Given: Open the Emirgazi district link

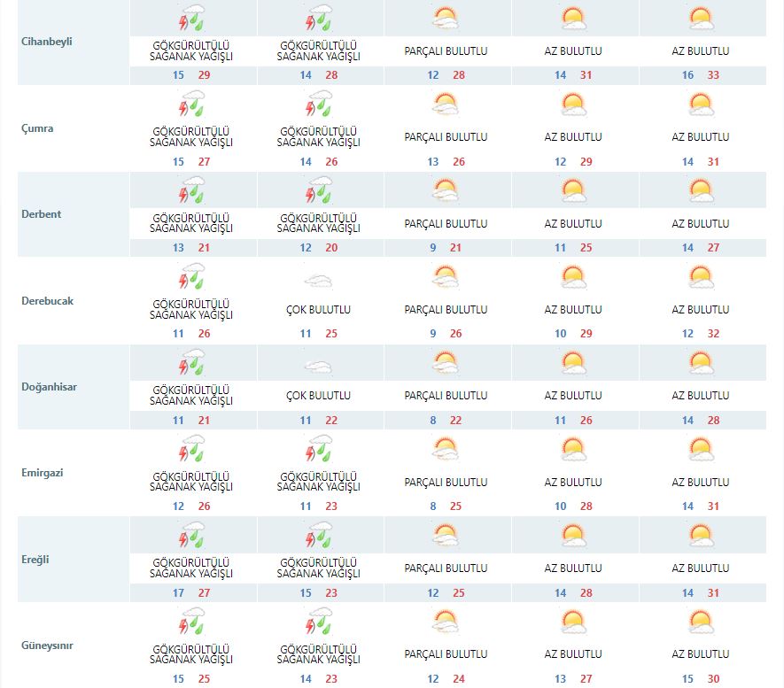Looking at the screenshot, I should point(43,473).
